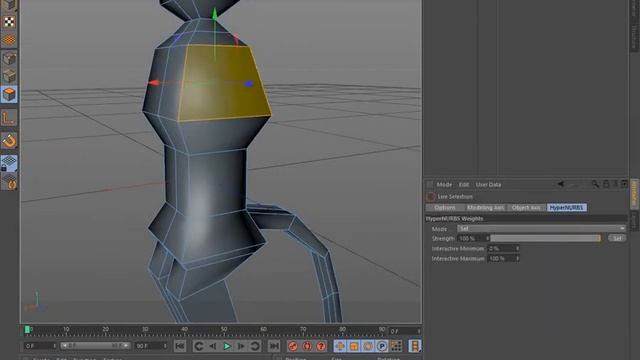Switch to Edges mode cube icon
Screen dimensions: 640x360
[x=9, y=76]
